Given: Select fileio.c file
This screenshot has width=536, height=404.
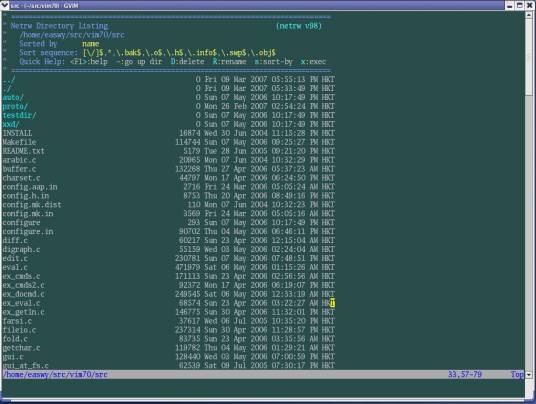Looking at the screenshot, I should [x=19, y=329].
